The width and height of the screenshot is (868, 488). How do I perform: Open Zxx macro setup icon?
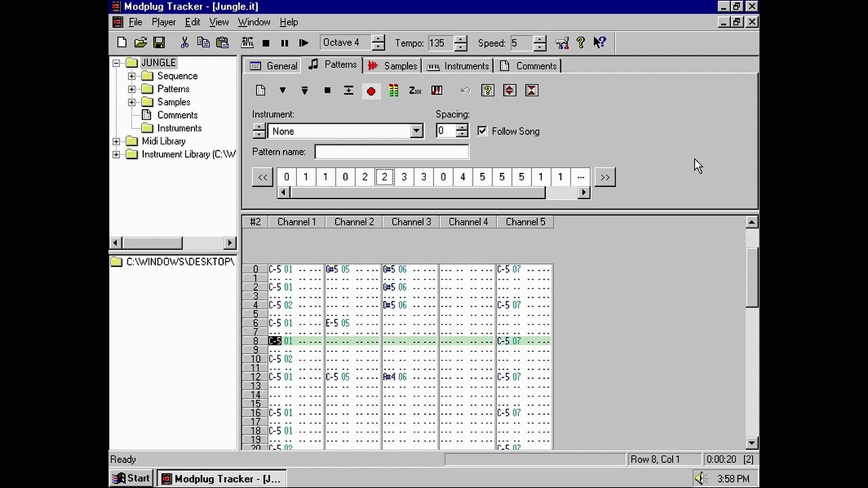tap(415, 90)
